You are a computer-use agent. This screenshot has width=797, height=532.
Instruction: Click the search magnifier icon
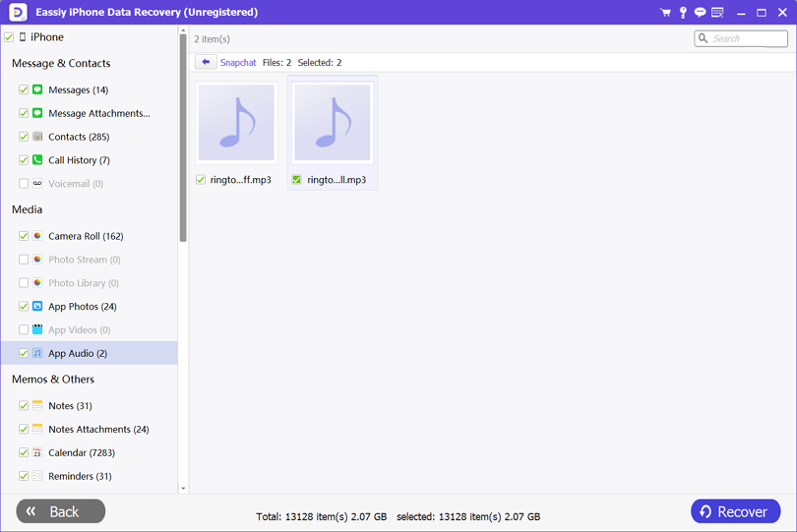703,38
